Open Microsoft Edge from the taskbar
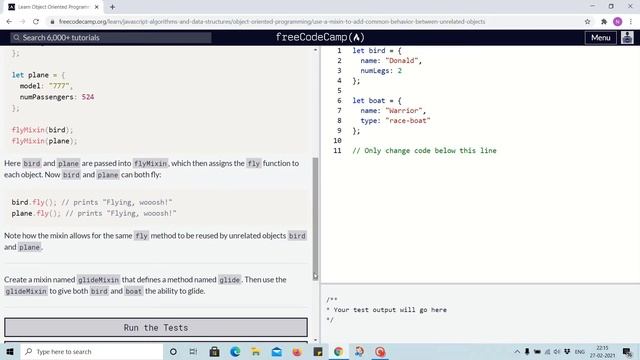Image resolution: width=640 pixels, height=360 pixels. 235,351
